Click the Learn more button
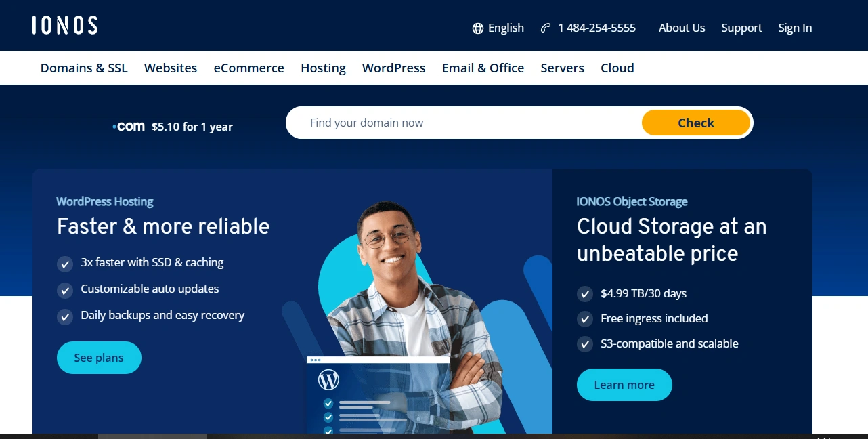 tap(624, 385)
